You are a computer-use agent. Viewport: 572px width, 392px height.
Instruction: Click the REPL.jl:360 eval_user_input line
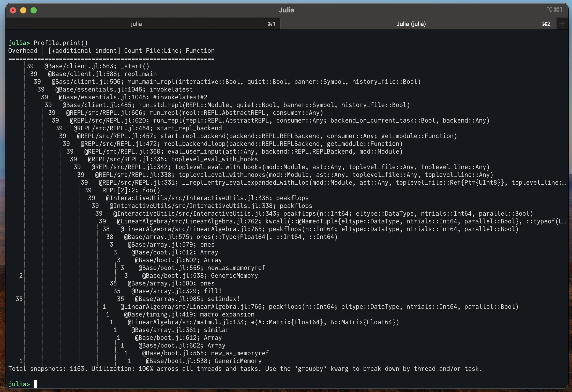(x=235, y=152)
